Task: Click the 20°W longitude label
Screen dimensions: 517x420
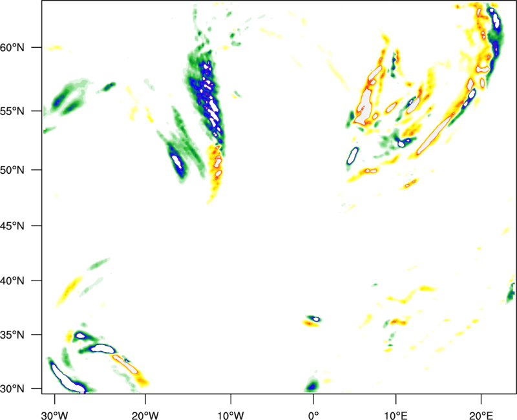Action: tap(145, 415)
